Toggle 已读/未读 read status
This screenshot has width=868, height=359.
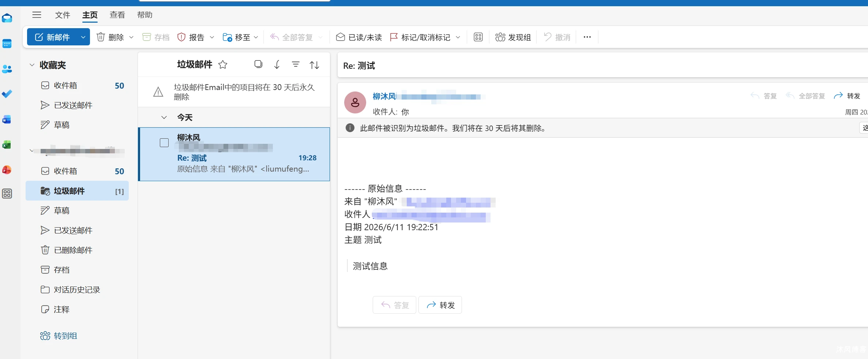[x=359, y=37]
